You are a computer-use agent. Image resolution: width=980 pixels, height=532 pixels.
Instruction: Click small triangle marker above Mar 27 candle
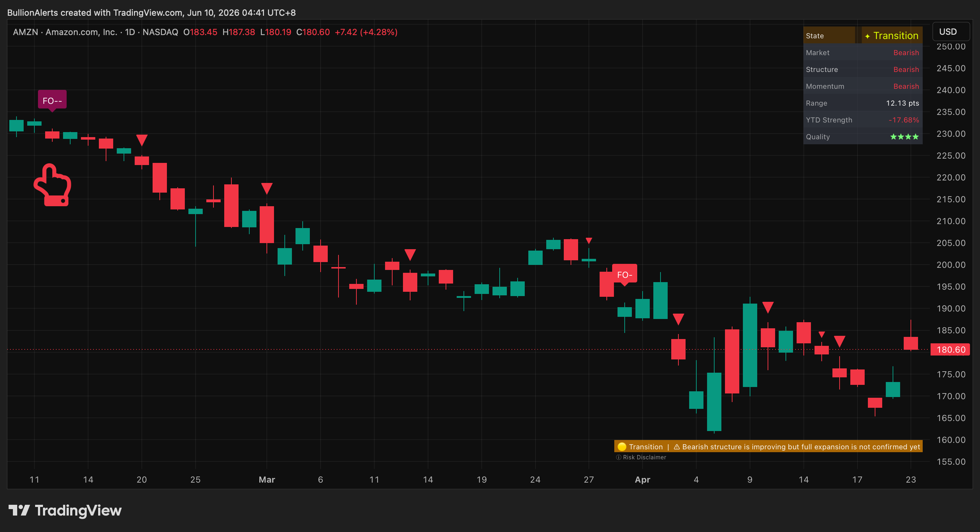589,241
